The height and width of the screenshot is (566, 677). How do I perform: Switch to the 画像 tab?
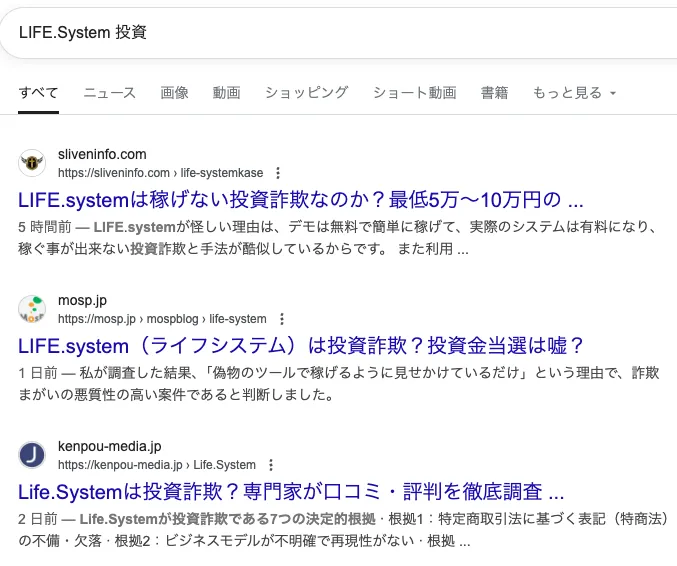[x=174, y=93]
